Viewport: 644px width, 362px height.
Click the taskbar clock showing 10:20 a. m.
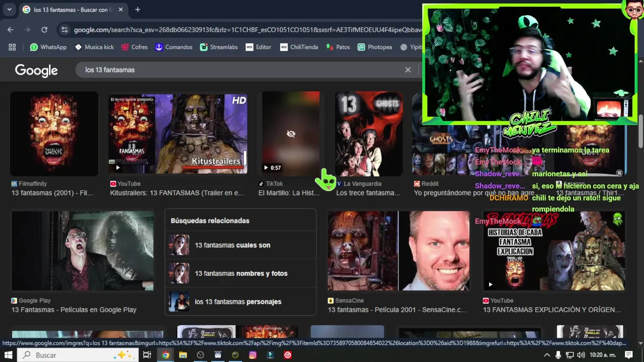pyautogui.click(x=603, y=355)
